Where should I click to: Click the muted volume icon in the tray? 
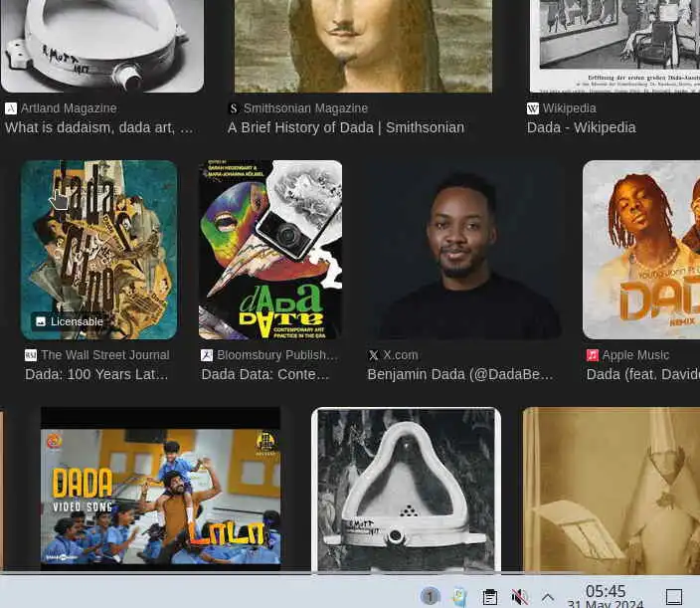click(519, 597)
